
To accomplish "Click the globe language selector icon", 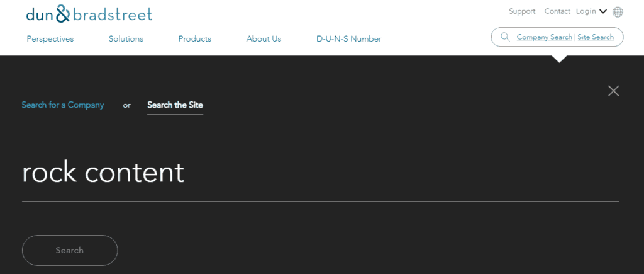I will [x=618, y=12].
